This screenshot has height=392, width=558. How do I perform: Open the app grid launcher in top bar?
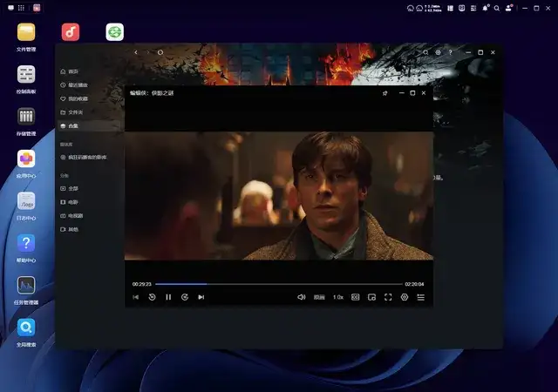tap(21, 8)
